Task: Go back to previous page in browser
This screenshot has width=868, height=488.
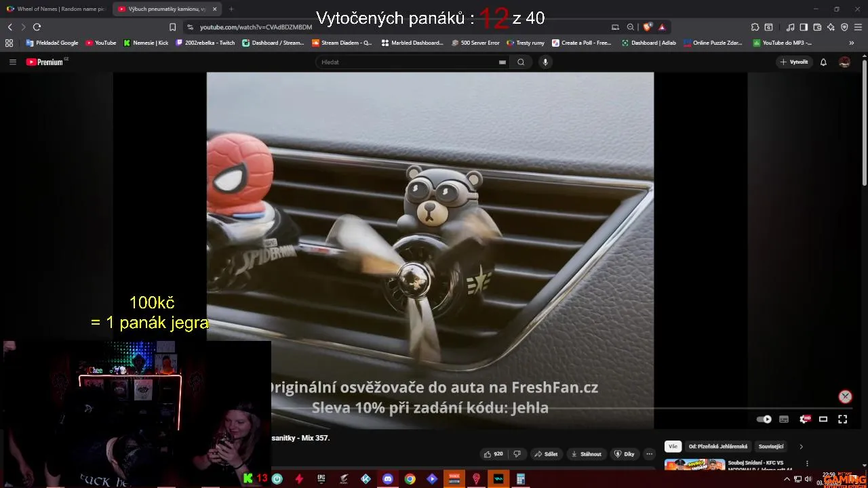Action: [9, 27]
